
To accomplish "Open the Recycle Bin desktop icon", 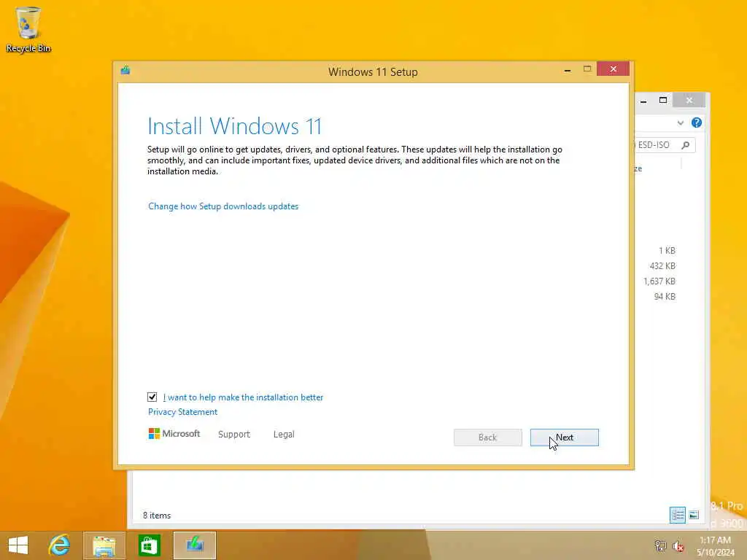I will [28, 29].
